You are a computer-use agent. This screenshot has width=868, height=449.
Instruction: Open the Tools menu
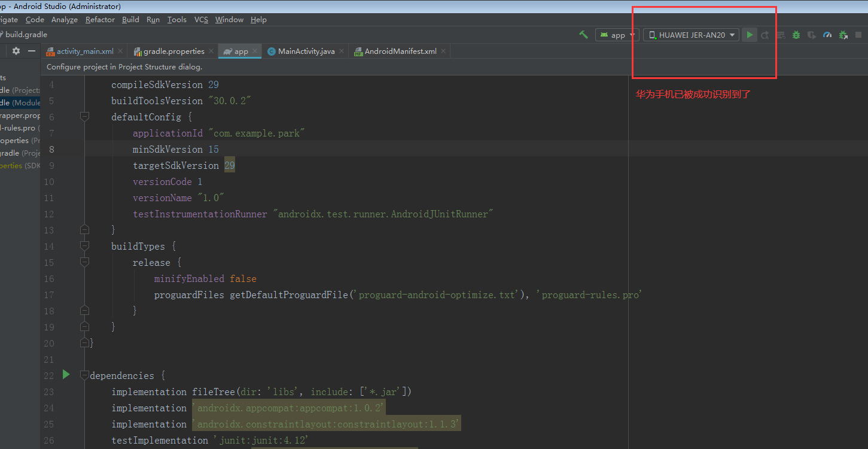click(x=177, y=19)
